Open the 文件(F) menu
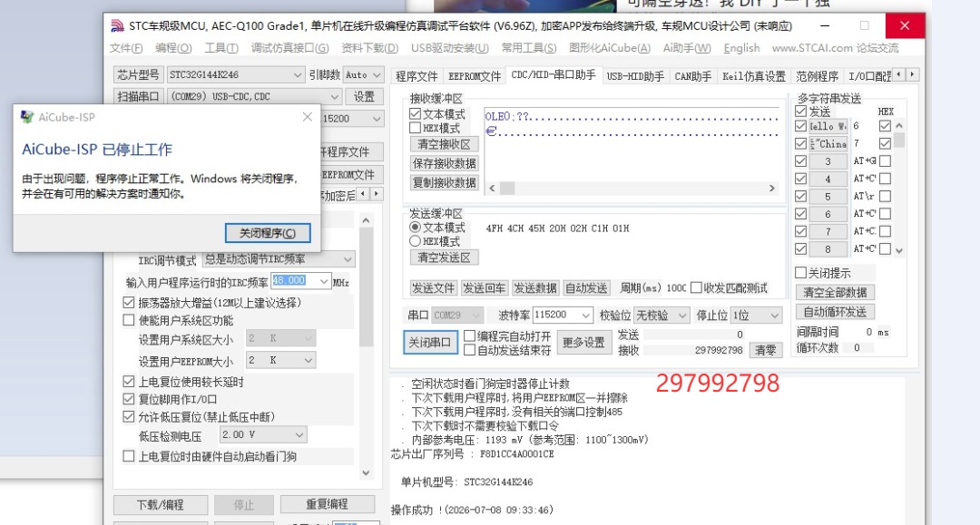 (x=125, y=48)
